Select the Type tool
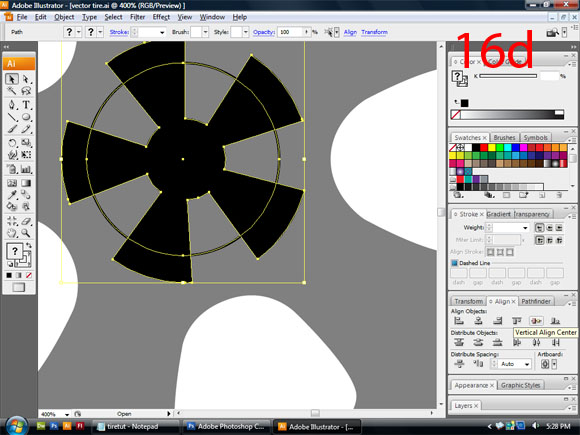Screen dimensions: 580x435 point(26,105)
